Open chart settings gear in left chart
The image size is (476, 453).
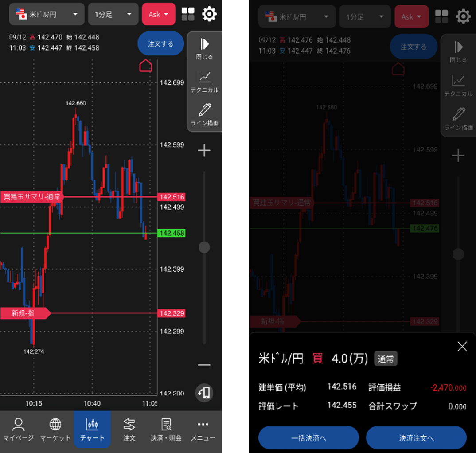209,14
